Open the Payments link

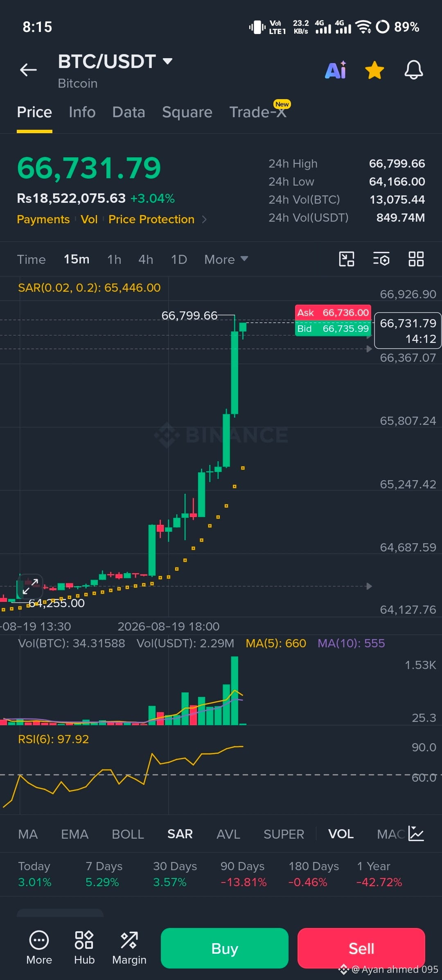point(43,220)
